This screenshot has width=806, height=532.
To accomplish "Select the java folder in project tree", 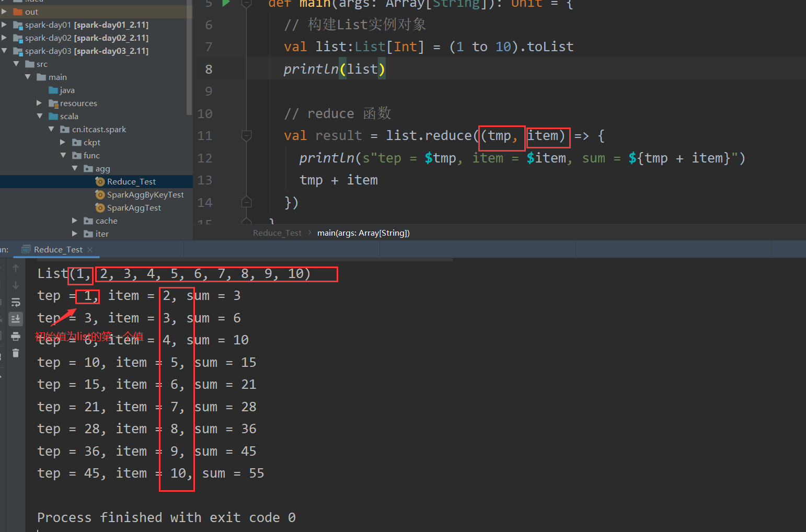I will point(62,90).
